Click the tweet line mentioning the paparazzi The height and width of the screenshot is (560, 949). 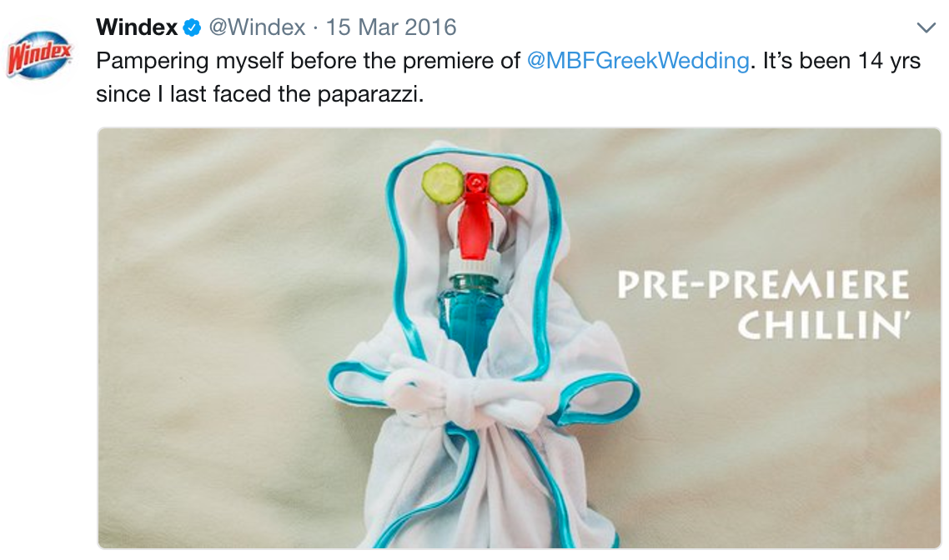point(259,93)
